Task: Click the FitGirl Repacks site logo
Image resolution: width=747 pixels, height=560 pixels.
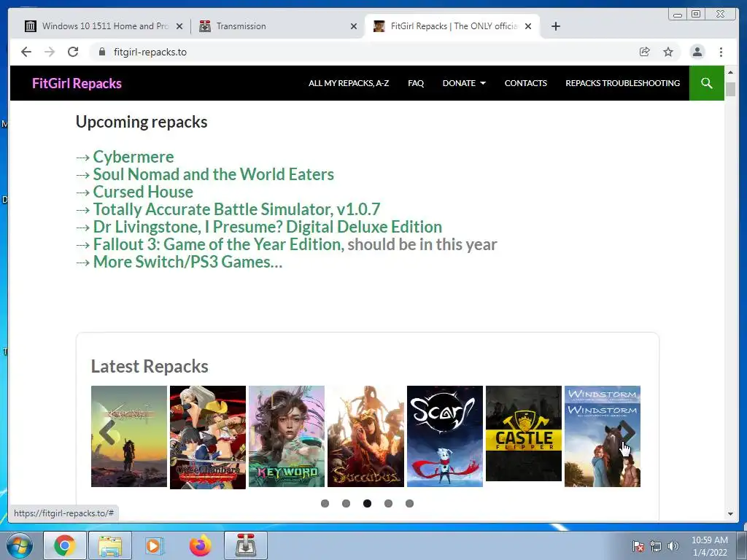Action: (77, 83)
